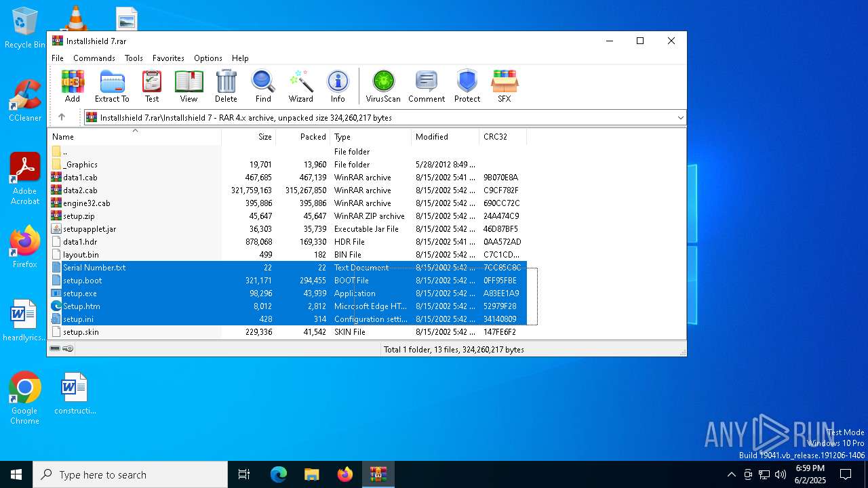Viewport: 868px width, 488px height.
Task: Click the status bar key icon
Action: pyautogui.click(x=68, y=348)
